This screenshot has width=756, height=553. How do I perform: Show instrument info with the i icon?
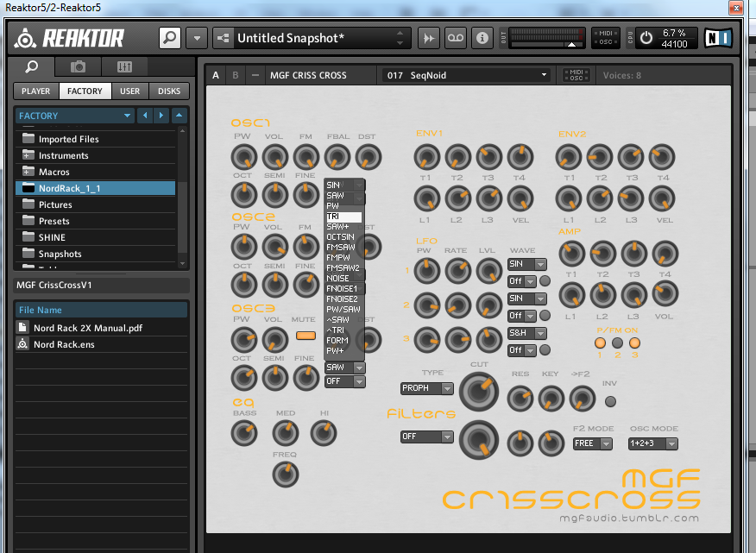pos(482,38)
